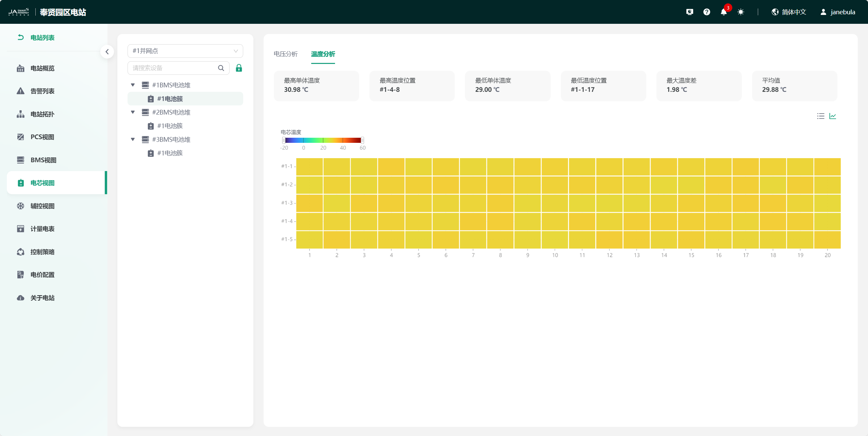Viewport: 868px width, 436px height.
Task: Click right handle of 电芯温度 slider
Action: point(363,140)
